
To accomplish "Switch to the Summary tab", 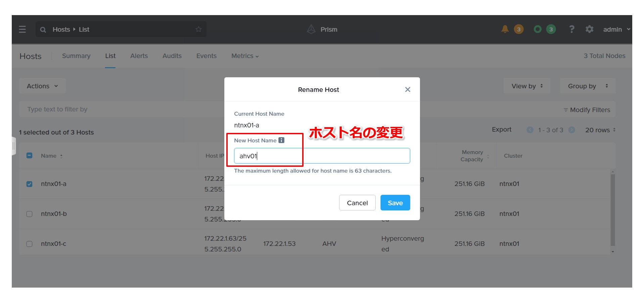I will [76, 56].
